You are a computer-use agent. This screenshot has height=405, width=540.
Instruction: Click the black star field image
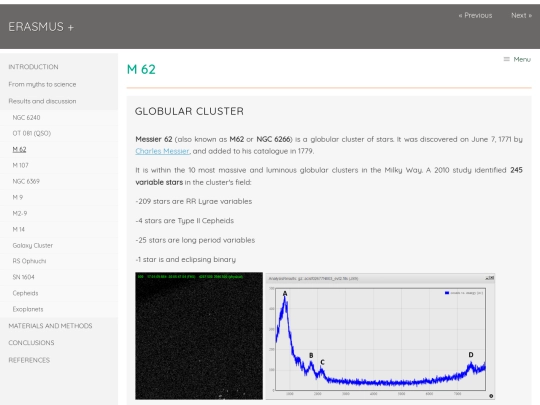[x=199, y=336]
